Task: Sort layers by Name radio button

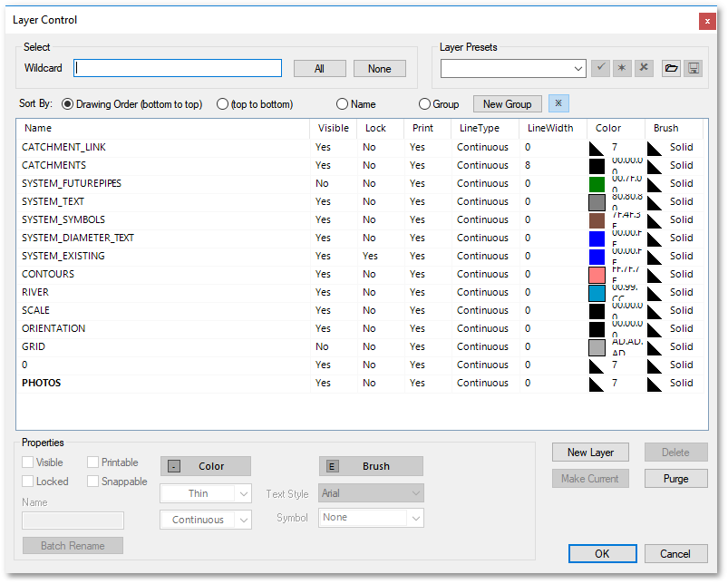Action: coord(342,104)
